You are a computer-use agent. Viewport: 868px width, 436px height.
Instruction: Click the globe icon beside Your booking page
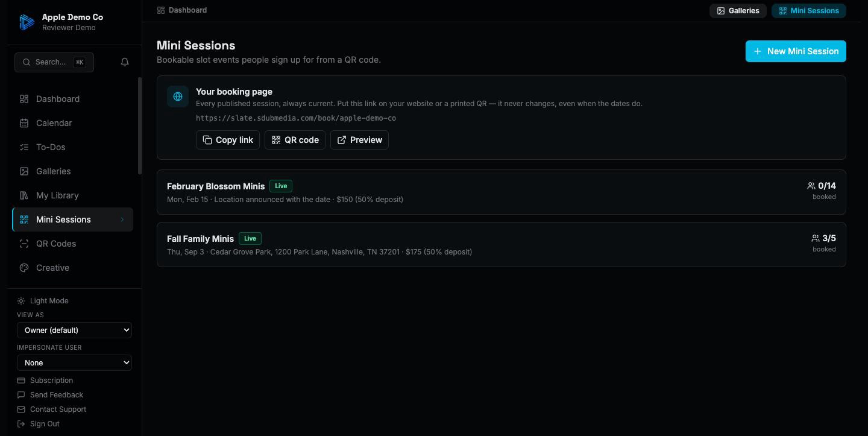tap(178, 96)
